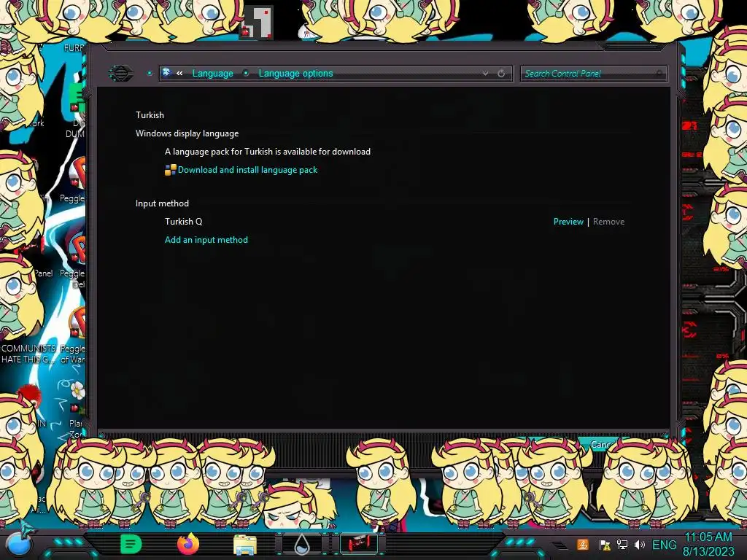Launch the green Spotify taskbar icon
The image size is (747, 560).
tap(131, 544)
